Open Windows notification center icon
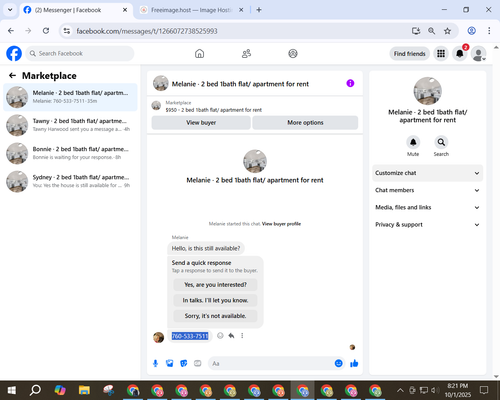This screenshot has height=400, width=500. (484, 390)
